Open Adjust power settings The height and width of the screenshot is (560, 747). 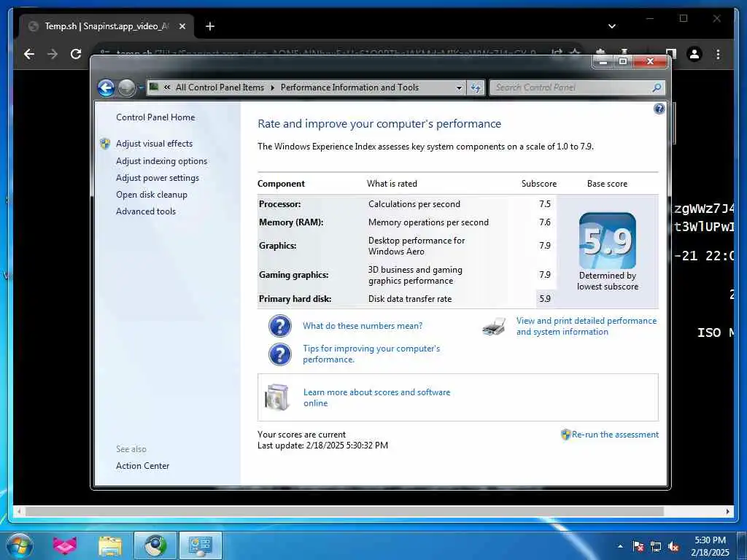click(x=158, y=178)
